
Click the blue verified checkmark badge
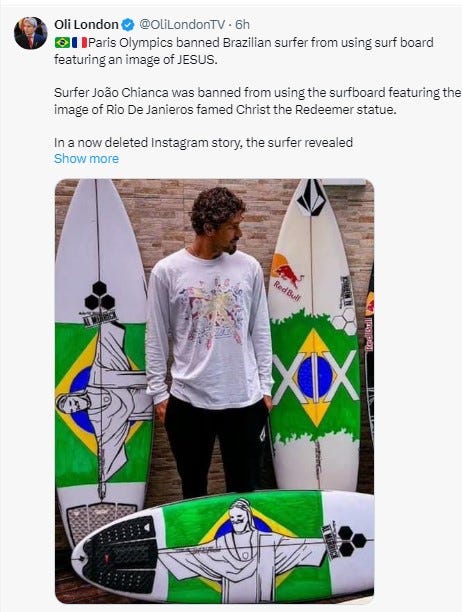128,25
